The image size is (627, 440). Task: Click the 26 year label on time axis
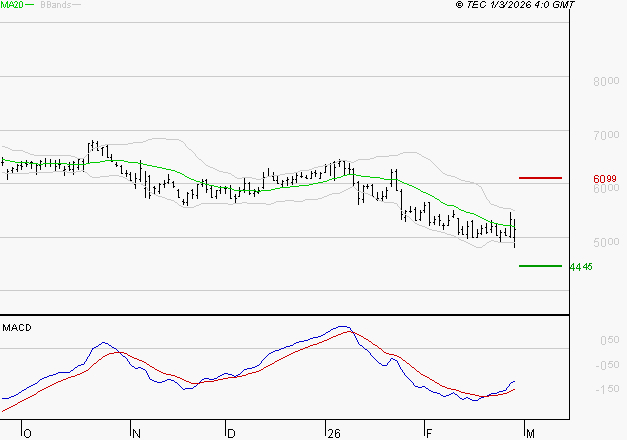click(334, 434)
